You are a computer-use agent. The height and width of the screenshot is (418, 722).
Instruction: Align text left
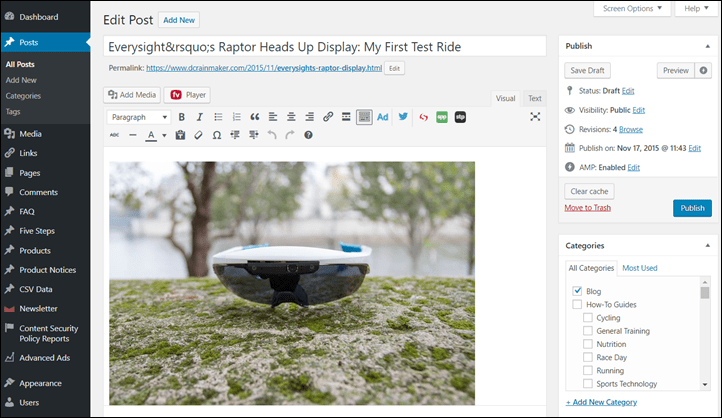(273, 117)
